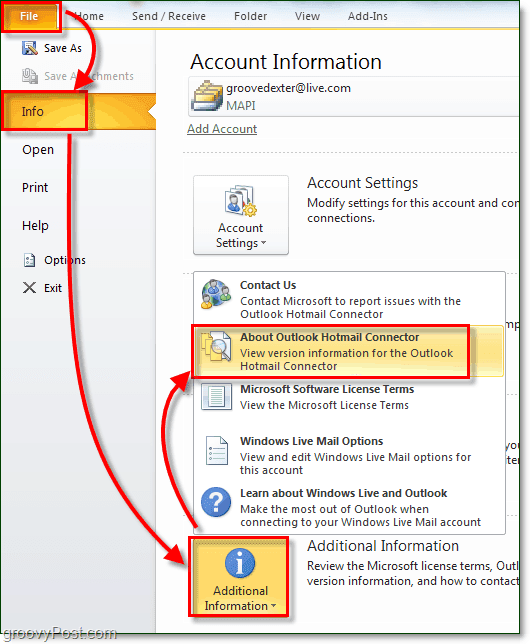
Task: Click the About Outlook Hotmail Connector magnifier icon
Action: [216, 347]
